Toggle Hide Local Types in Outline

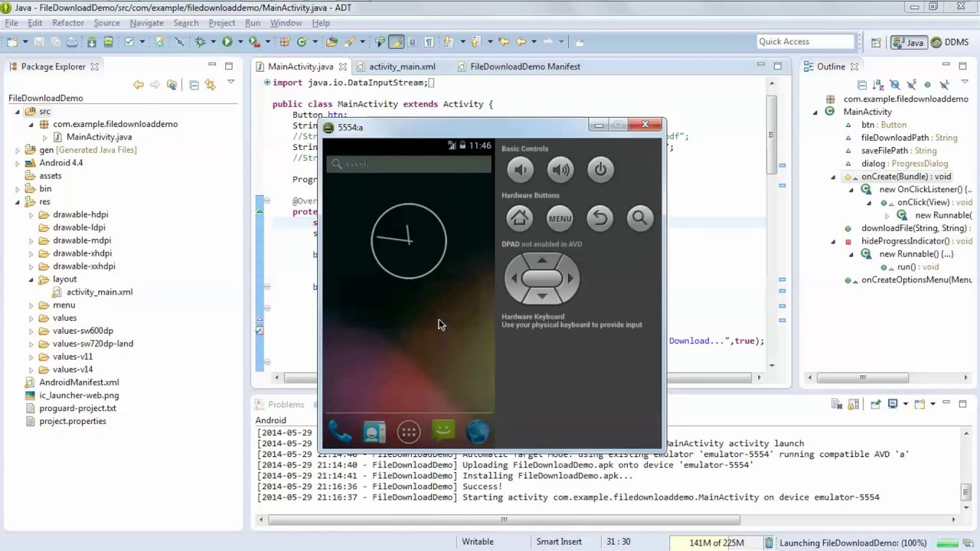944,85
